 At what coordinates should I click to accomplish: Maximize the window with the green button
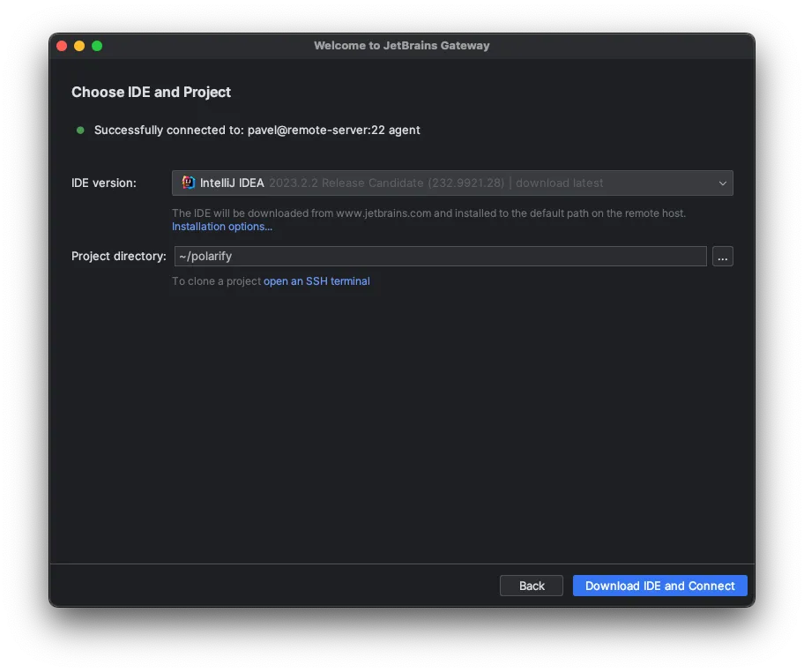point(97,46)
